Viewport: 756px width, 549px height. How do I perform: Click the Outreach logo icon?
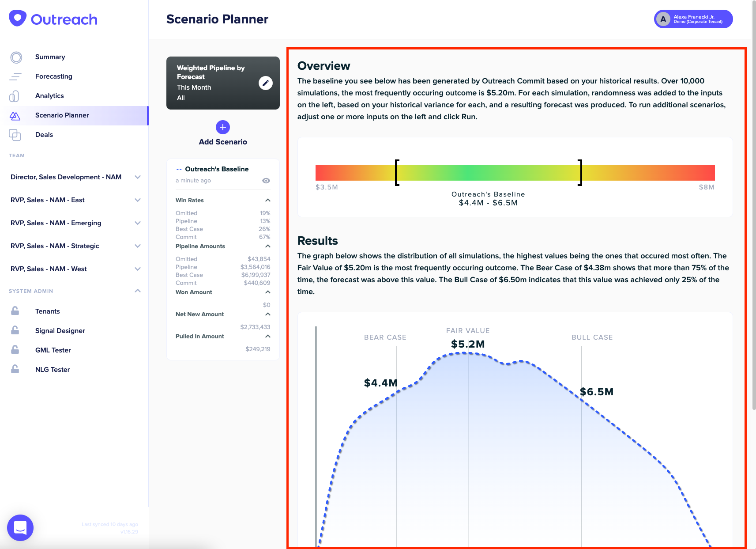tap(18, 19)
